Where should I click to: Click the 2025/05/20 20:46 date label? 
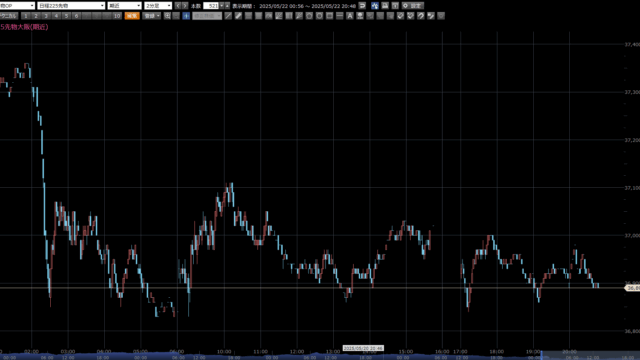click(x=363, y=348)
